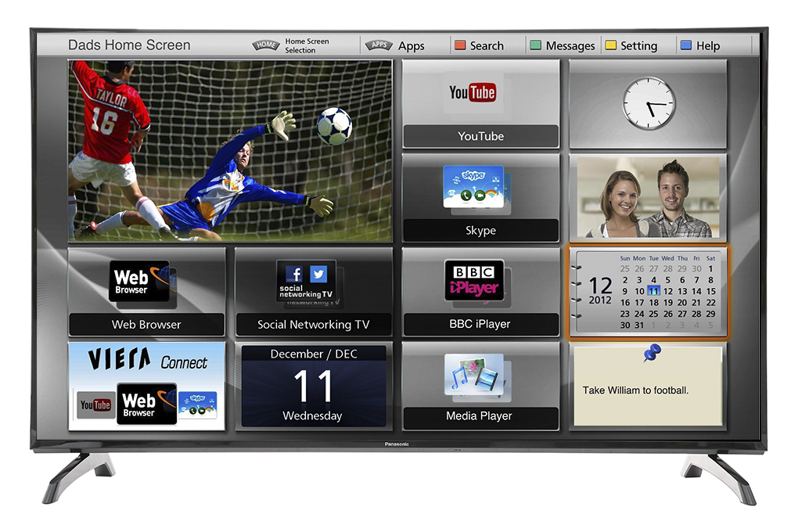Screen dimensions: 798x532
Task: Select the analog clock widget
Action: pyautogui.click(x=648, y=104)
